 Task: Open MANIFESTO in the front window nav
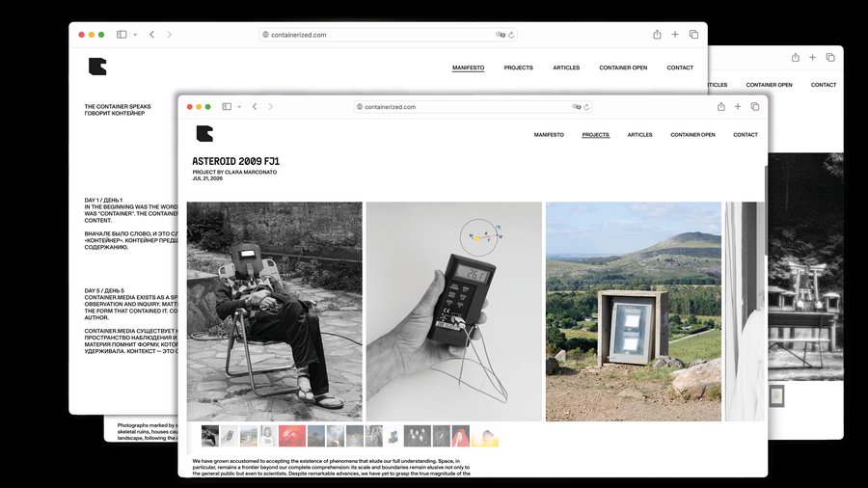click(549, 135)
